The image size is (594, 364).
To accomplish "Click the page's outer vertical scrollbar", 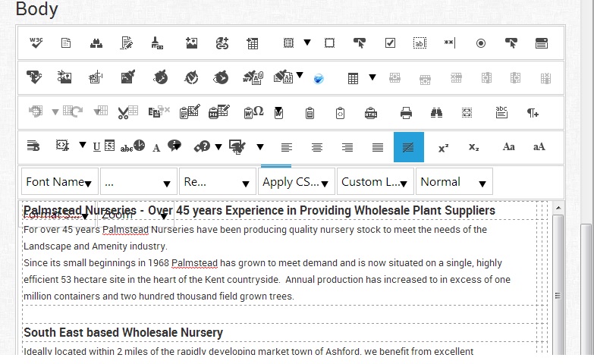I will pos(586,288).
